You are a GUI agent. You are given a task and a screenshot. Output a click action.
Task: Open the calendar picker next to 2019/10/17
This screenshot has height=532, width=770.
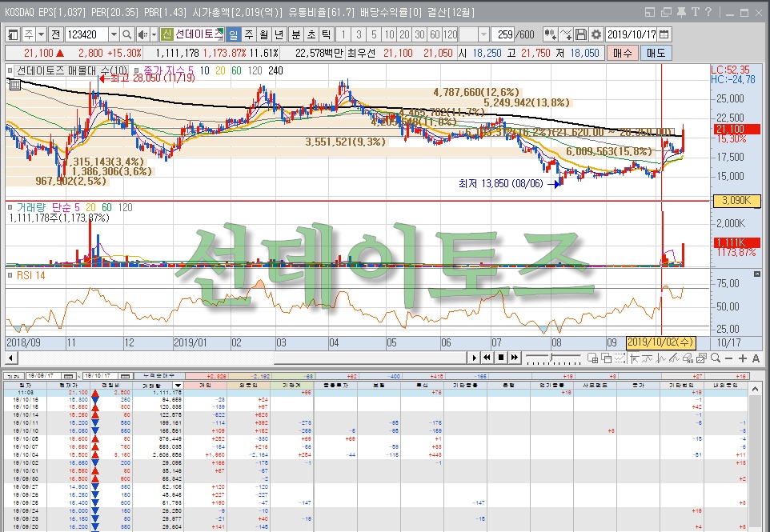[664, 34]
